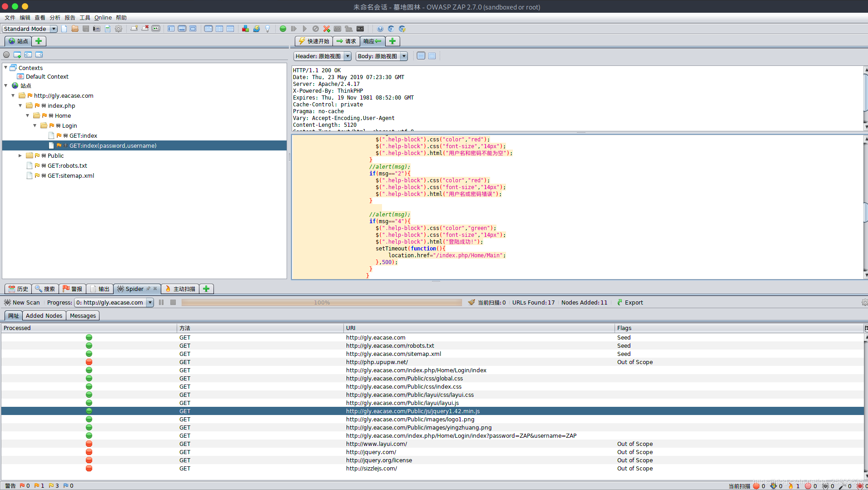
Task: Click the blue question mark help icon
Action: coord(380,29)
